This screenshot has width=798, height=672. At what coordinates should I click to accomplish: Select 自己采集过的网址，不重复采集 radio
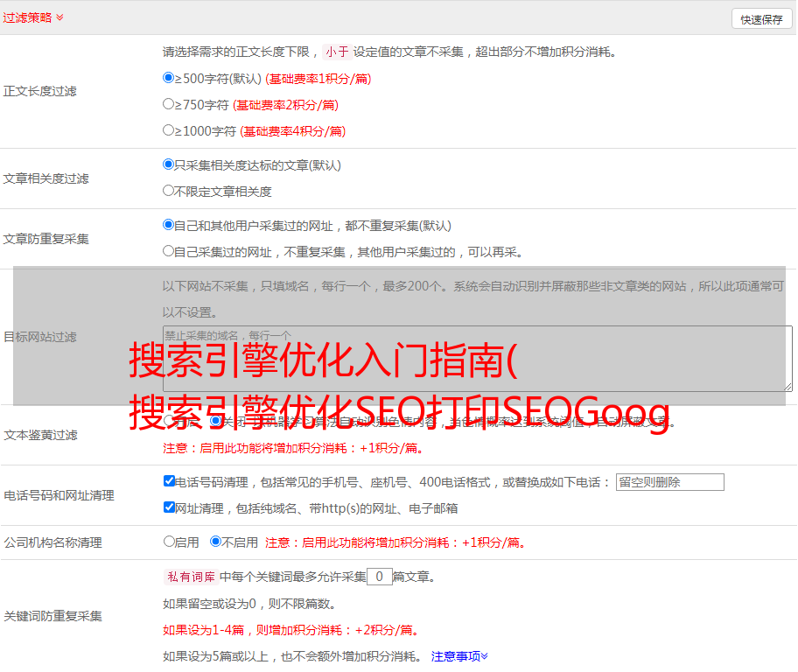[169, 250]
